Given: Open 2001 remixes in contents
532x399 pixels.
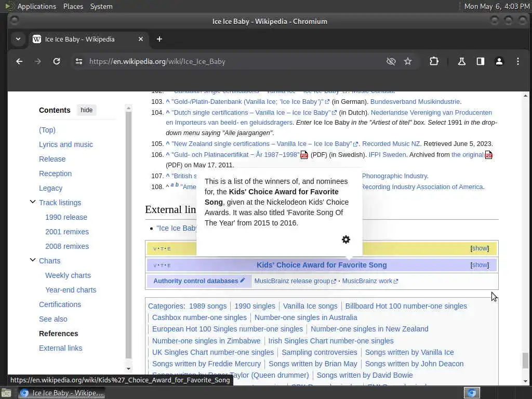Looking at the screenshot, I should pos(67,232).
